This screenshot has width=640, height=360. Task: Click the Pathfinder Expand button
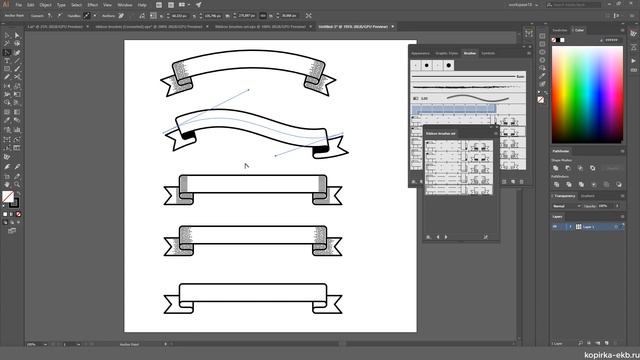pos(612,168)
